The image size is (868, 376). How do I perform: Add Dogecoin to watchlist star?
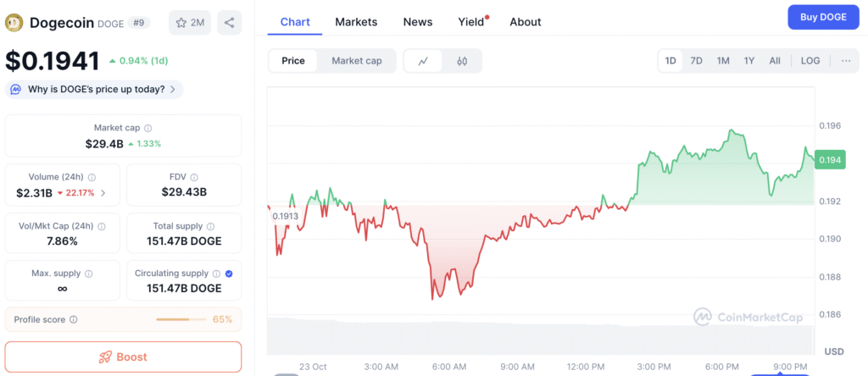coord(190,23)
